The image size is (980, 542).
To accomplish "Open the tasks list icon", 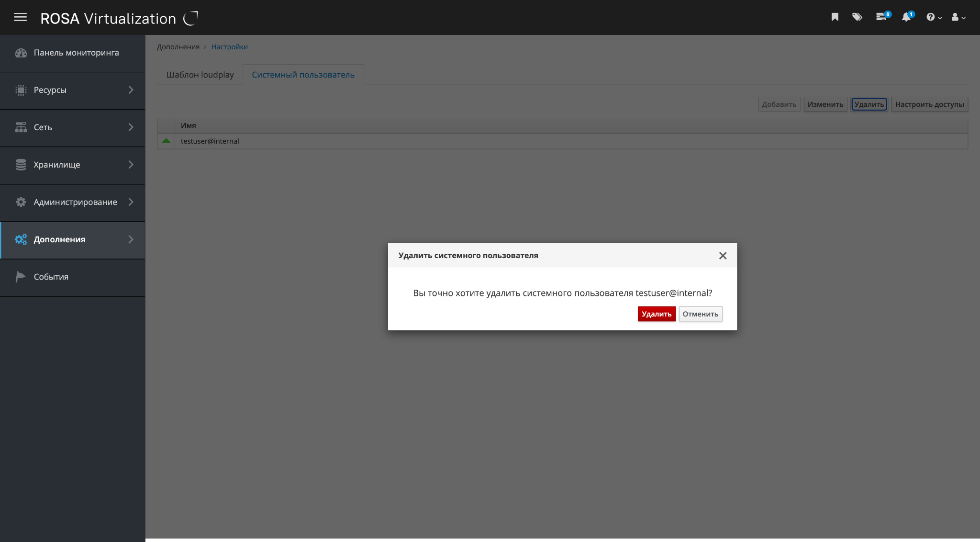I will coord(881,17).
